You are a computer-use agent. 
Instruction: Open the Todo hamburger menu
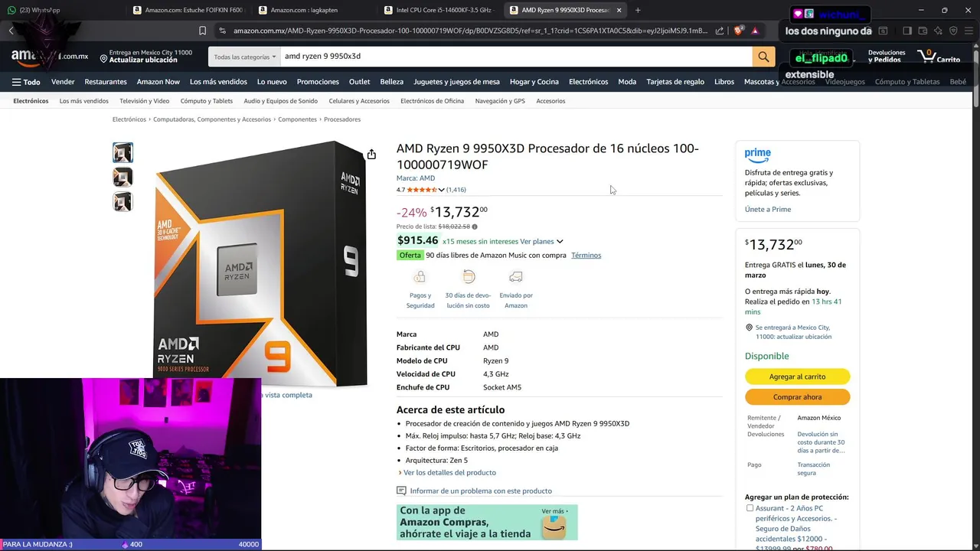[26, 82]
